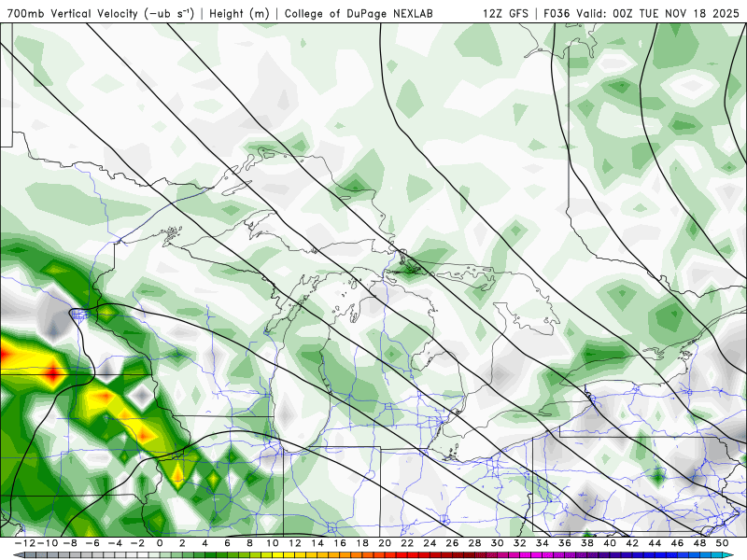
Task: Click the 36 value on the color scale
Action: [565, 543]
